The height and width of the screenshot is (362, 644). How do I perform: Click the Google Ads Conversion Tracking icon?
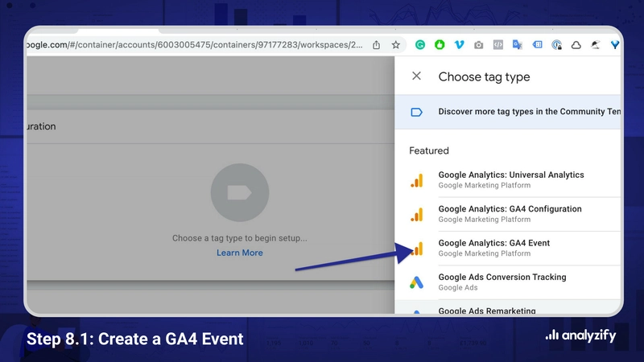[416, 282]
